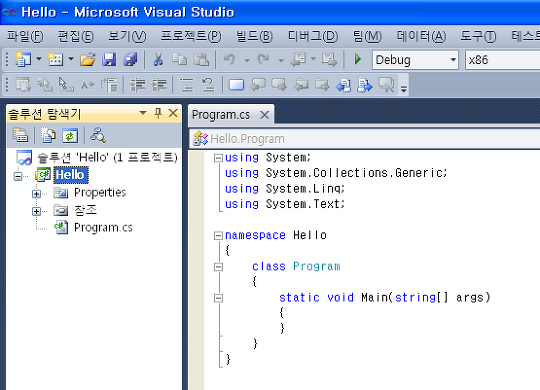Collapse the Hello project tree node

[18, 176]
